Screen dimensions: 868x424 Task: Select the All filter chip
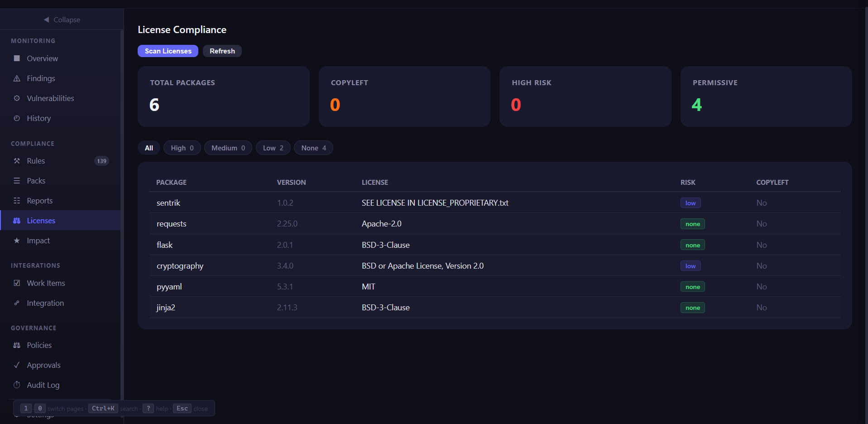pos(149,148)
